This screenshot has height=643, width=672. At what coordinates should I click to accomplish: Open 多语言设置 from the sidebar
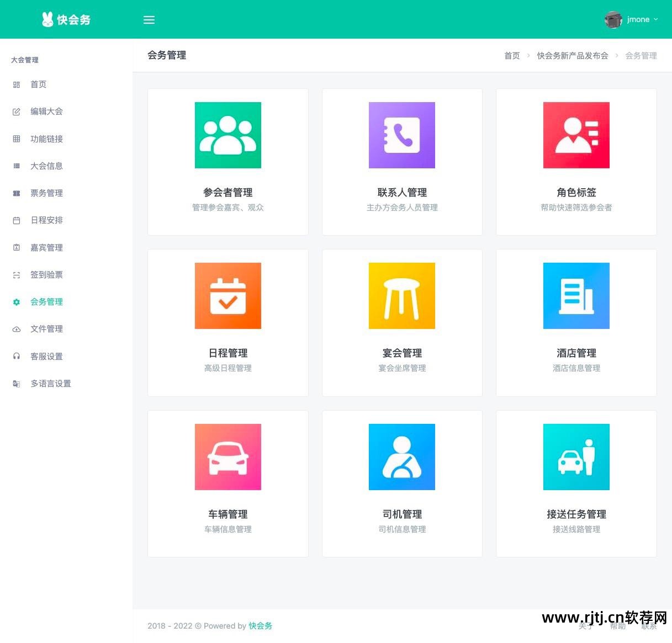click(51, 383)
